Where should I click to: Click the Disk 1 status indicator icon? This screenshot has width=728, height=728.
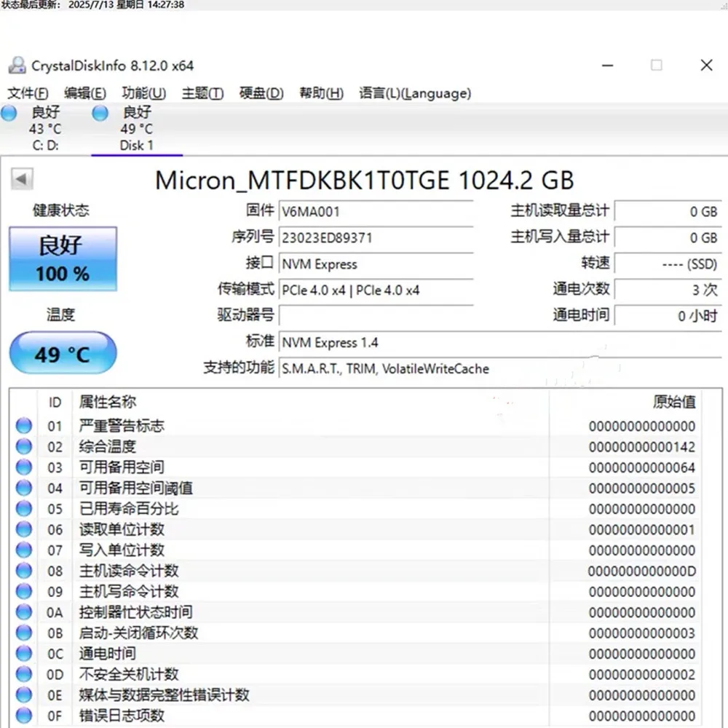pos(99,113)
